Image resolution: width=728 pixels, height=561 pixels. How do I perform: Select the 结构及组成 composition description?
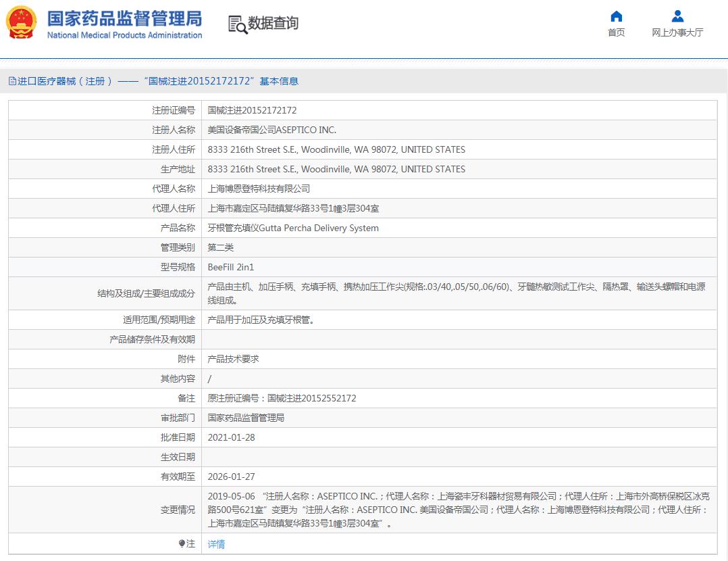[x=457, y=294]
